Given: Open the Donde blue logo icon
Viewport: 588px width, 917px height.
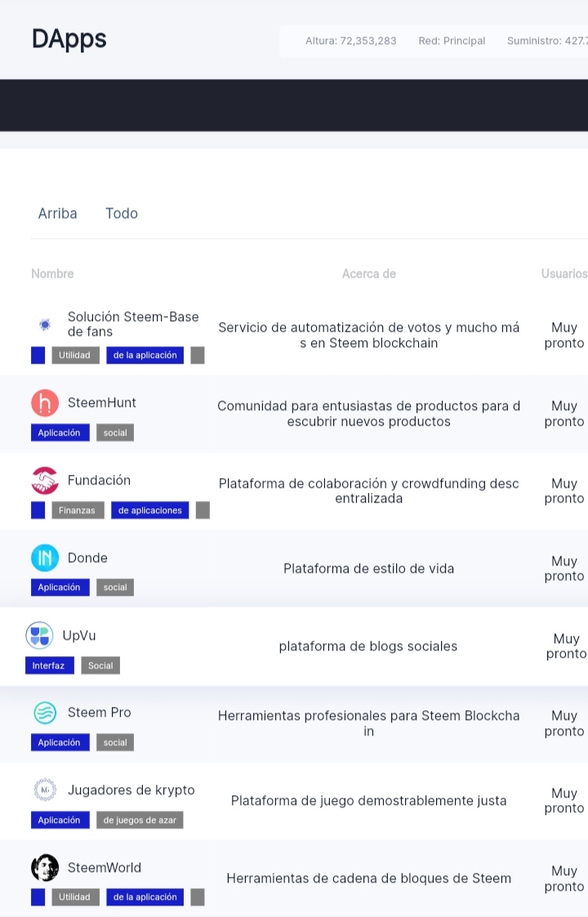Looking at the screenshot, I should tap(45, 558).
